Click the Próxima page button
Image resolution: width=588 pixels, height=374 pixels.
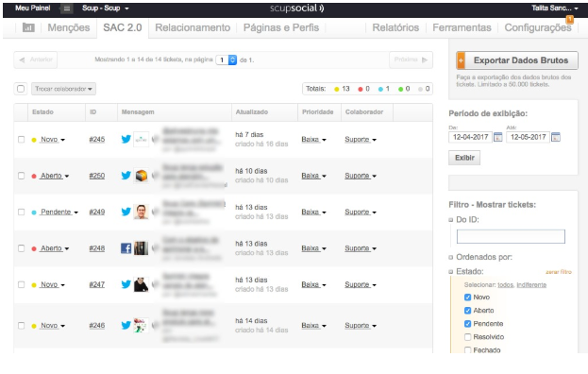pyautogui.click(x=411, y=59)
